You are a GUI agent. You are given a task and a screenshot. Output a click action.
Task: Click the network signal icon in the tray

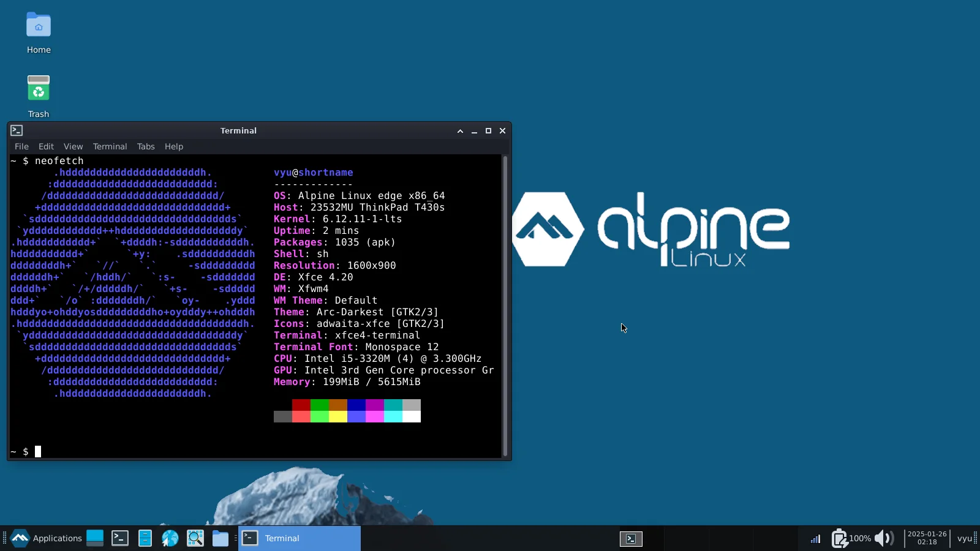click(815, 539)
